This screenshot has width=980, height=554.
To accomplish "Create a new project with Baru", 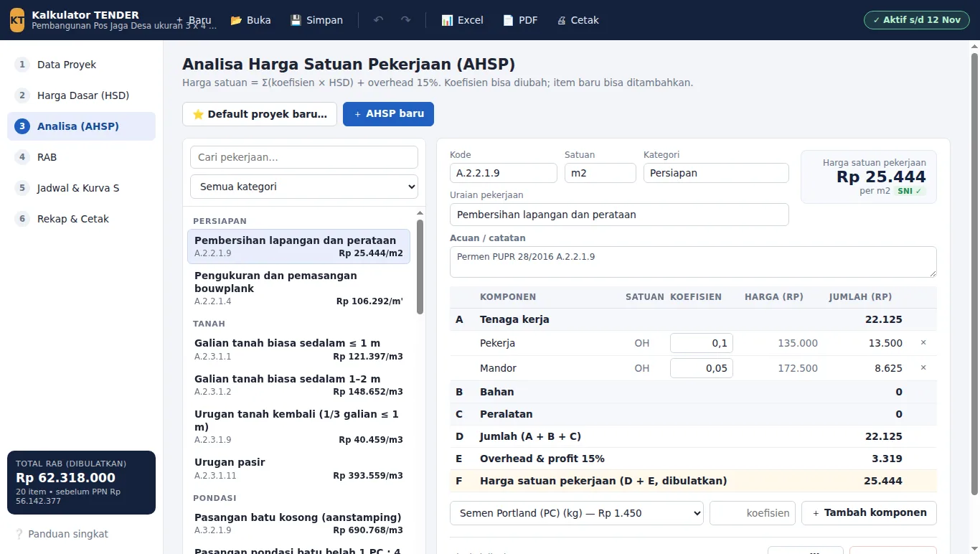I will click(194, 20).
